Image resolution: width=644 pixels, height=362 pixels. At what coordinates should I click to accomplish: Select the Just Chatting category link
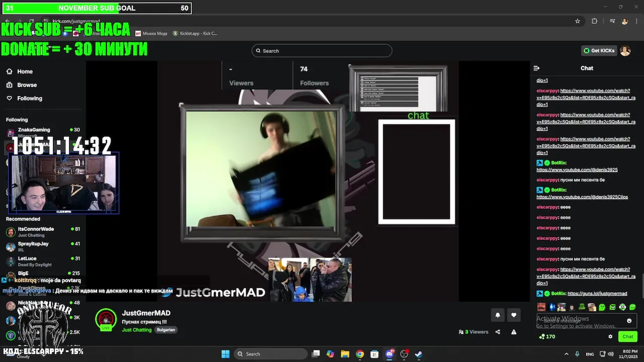click(x=136, y=330)
